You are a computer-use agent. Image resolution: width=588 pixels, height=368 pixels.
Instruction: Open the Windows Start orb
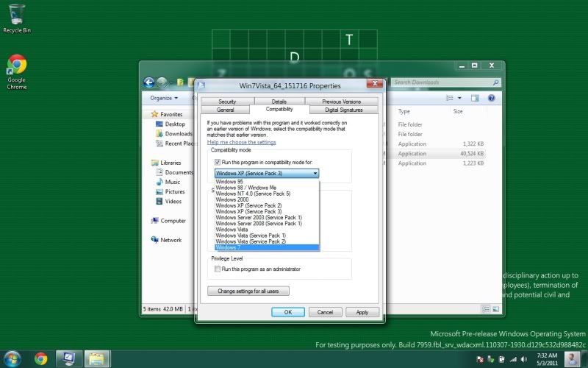point(12,359)
